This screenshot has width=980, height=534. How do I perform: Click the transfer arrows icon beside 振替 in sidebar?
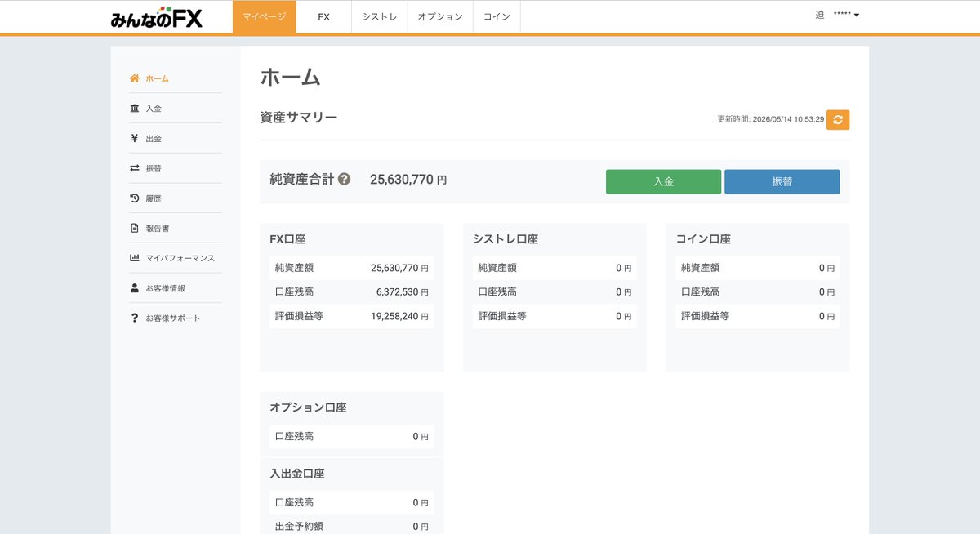(x=135, y=168)
